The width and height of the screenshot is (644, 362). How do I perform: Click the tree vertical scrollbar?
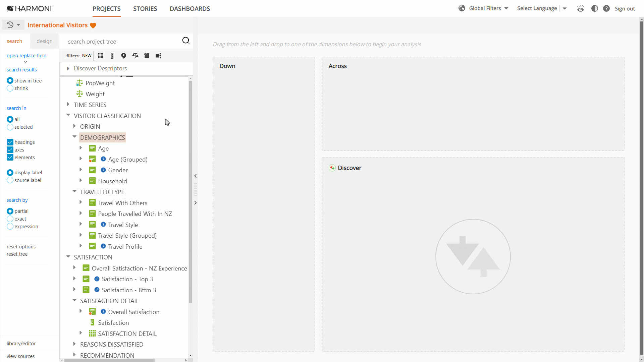191,191
